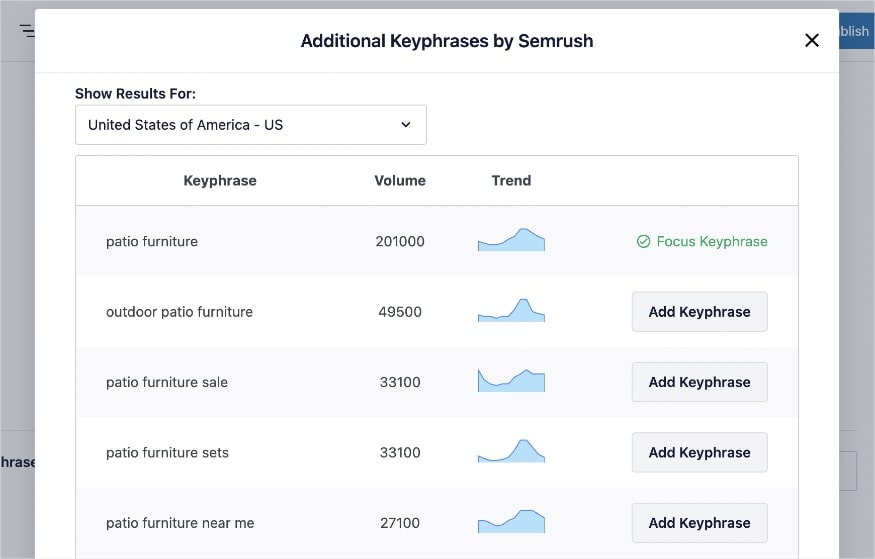Add Keyphrase for patio furniture near me

pyautogui.click(x=699, y=523)
